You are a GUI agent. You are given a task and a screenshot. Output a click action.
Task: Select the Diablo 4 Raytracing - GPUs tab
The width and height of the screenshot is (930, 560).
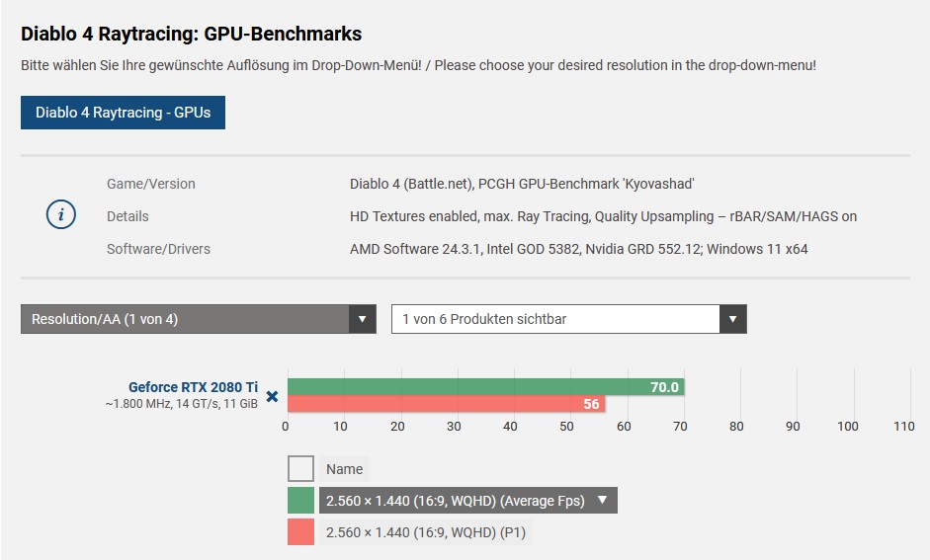123,113
